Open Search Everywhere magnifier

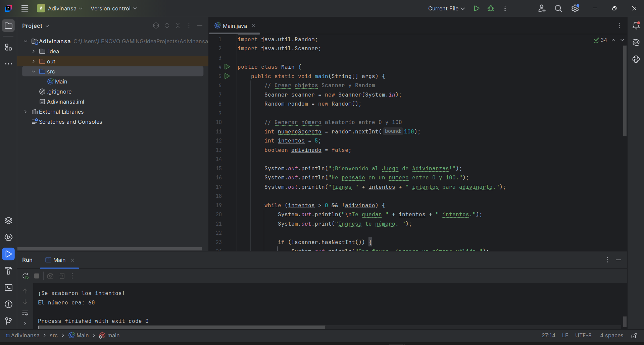(558, 8)
